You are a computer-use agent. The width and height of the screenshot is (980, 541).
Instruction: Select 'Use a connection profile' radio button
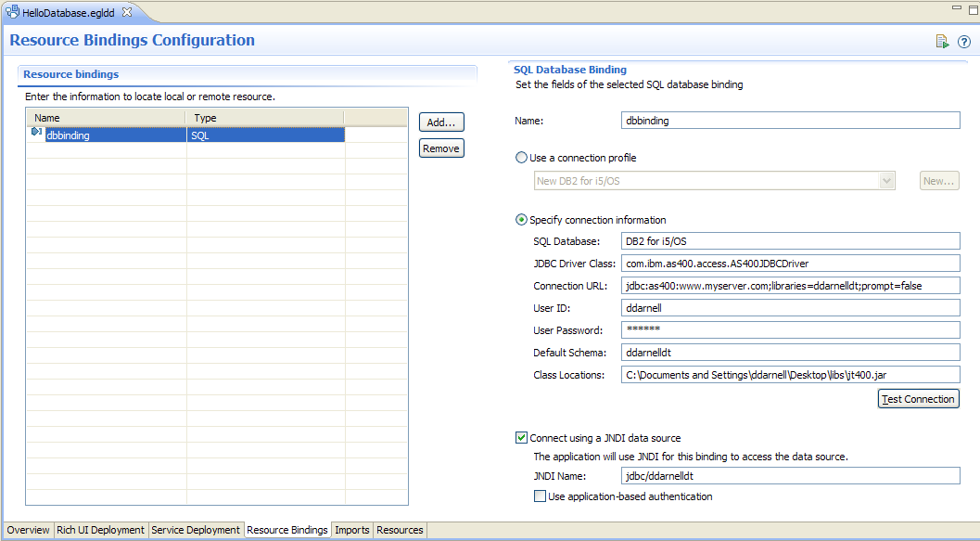(522, 158)
